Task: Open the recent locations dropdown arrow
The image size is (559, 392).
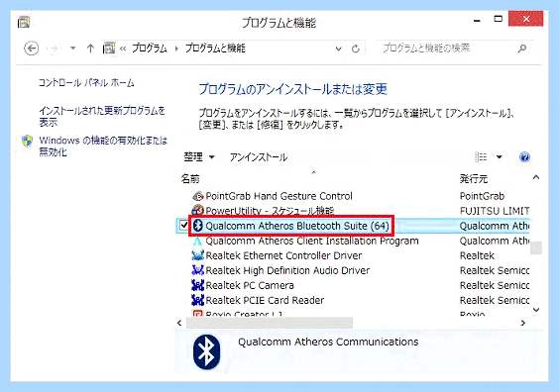Action: coord(72,49)
